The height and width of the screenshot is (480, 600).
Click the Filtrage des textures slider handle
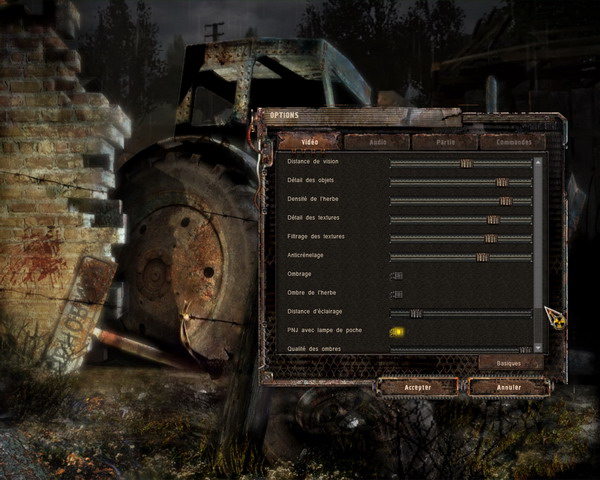point(490,238)
